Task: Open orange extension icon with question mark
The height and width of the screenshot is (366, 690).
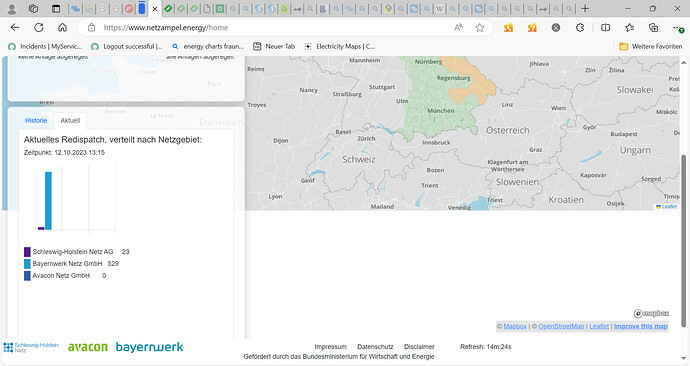Action: click(x=532, y=28)
